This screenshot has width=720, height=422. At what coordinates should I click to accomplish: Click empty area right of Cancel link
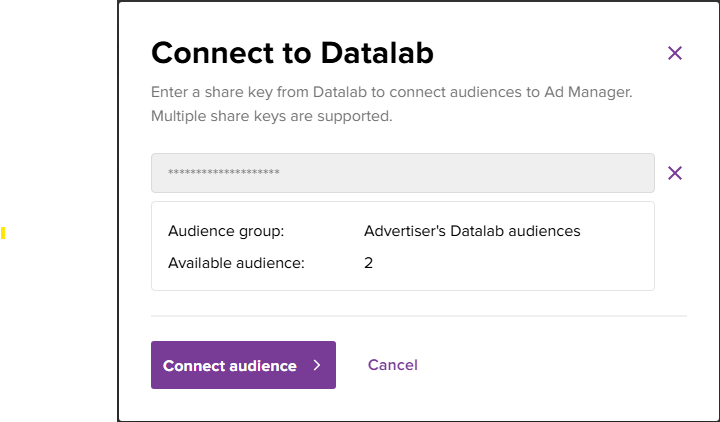click(x=551, y=365)
